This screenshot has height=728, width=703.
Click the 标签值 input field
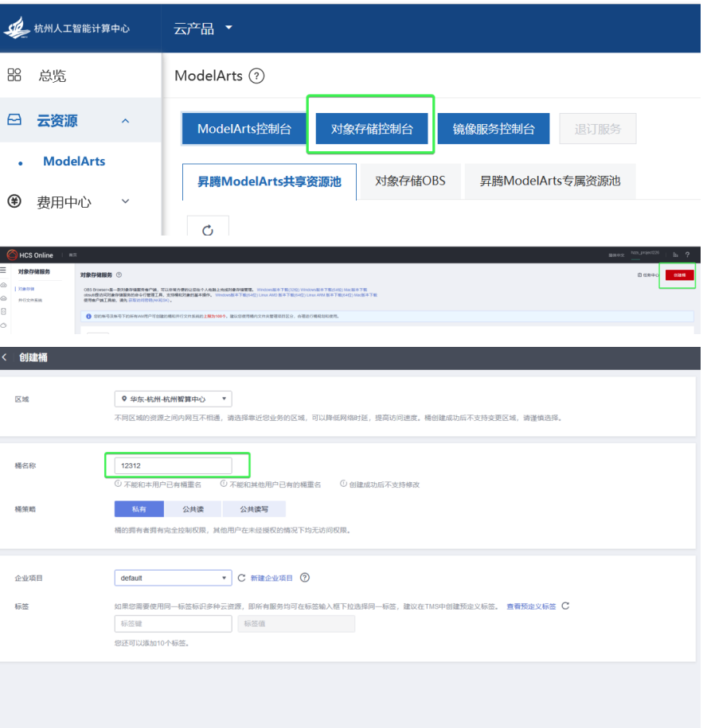(x=296, y=624)
